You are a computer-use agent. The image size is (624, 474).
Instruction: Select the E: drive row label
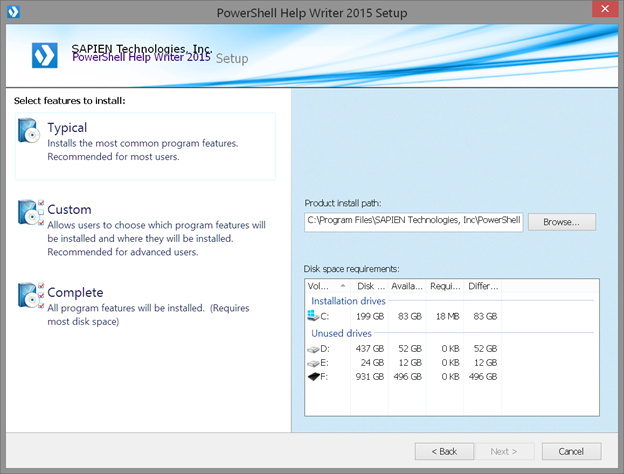coord(324,363)
